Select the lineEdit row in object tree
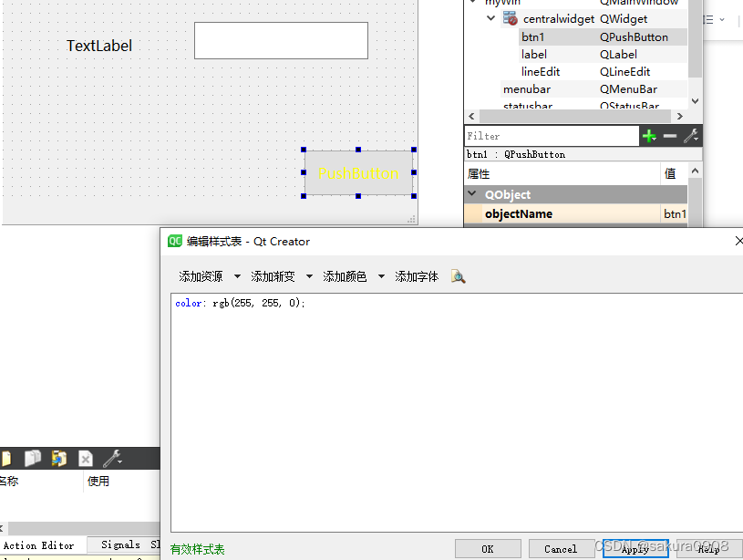The width and height of the screenshot is (743, 560). (603, 72)
